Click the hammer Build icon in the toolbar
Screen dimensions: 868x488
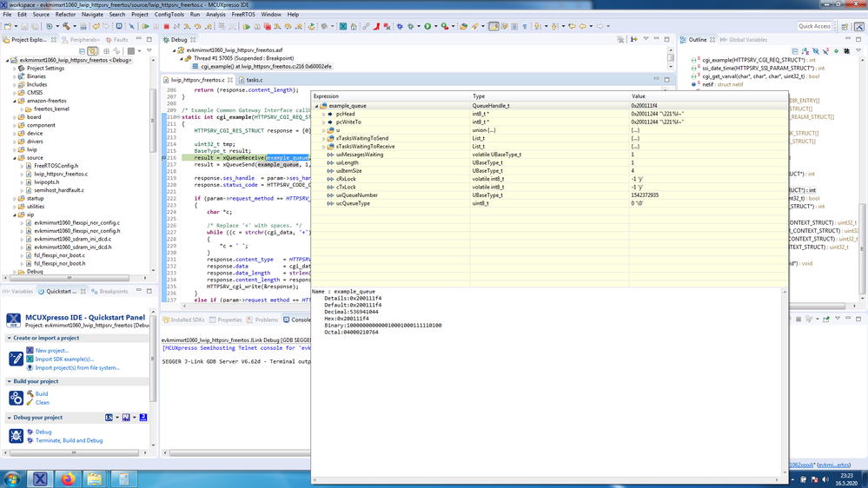pyautogui.click(x=67, y=27)
